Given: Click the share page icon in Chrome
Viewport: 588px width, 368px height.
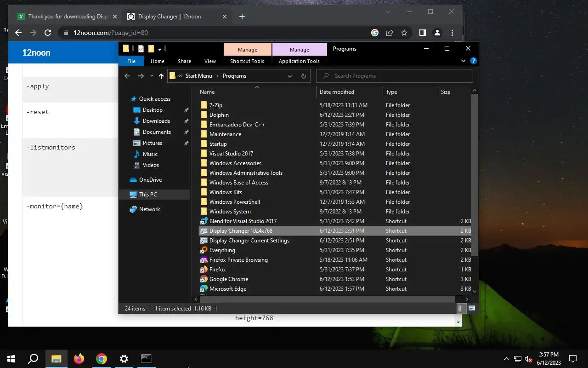Looking at the screenshot, I should click(x=390, y=33).
